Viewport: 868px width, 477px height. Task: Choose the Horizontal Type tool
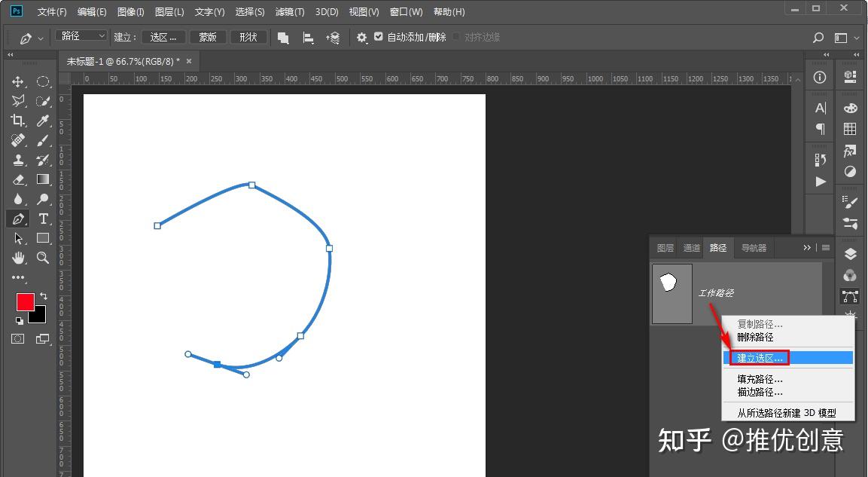click(43, 219)
